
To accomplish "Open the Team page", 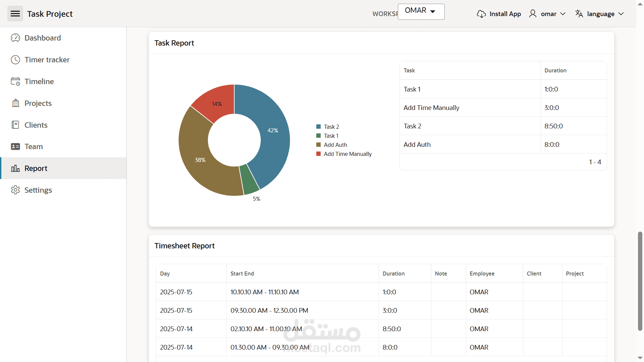I will pos(63,146).
